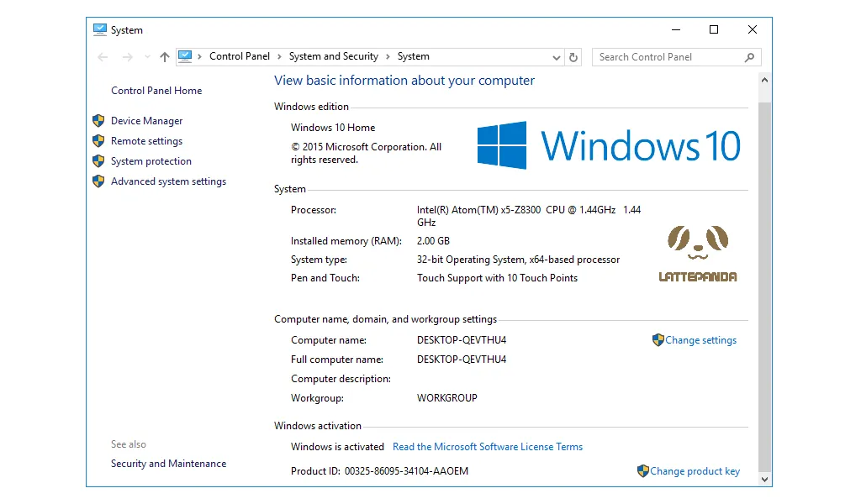
Task: Read the Microsoft Software License Terms
Action: tap(488, 447)
